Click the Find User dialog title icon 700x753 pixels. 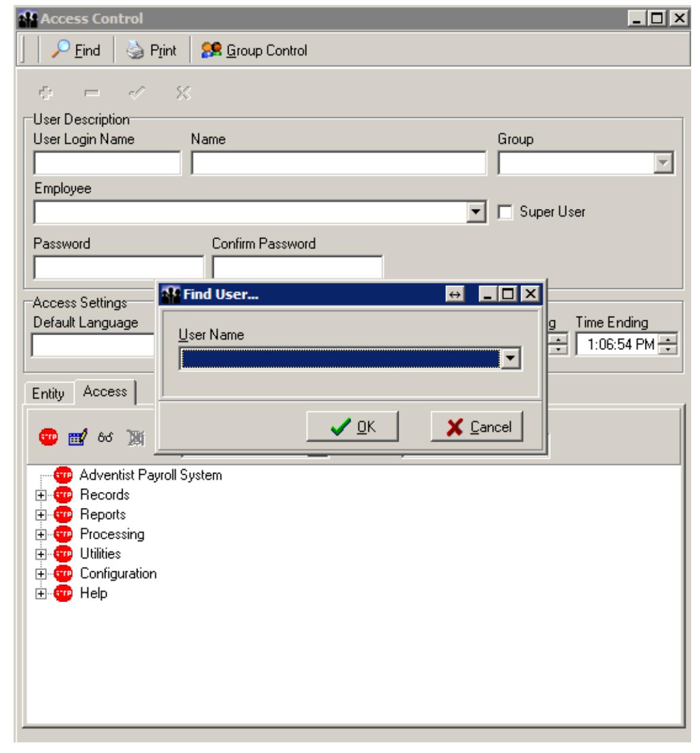pyautogui.click(x=171, y=294)
